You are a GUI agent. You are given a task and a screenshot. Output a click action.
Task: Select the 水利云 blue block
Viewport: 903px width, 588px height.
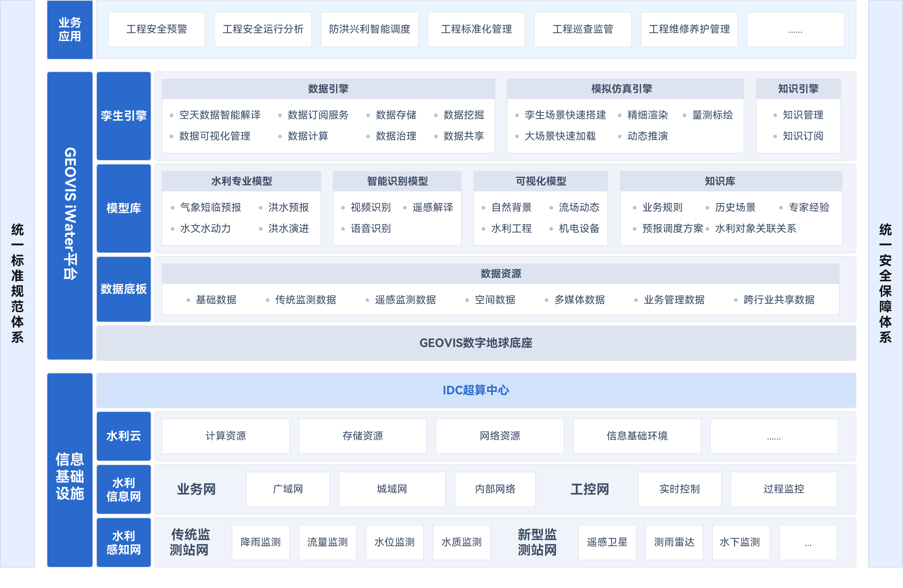(124, 436)
